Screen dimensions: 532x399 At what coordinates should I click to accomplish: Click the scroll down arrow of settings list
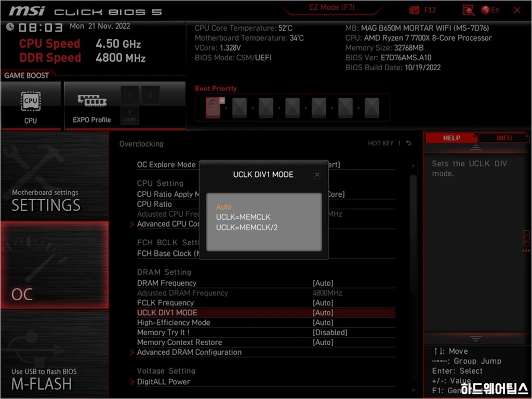[413, 391]
